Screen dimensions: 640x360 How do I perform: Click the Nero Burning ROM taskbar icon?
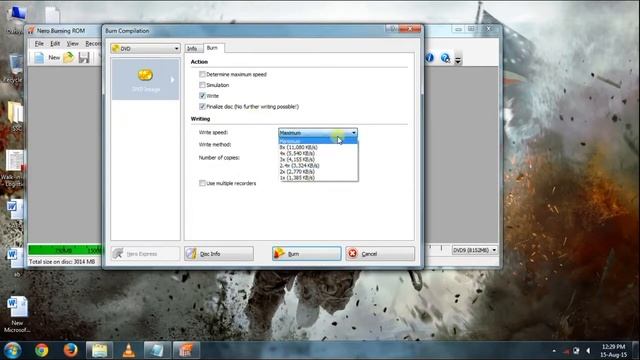pos(186,350)
